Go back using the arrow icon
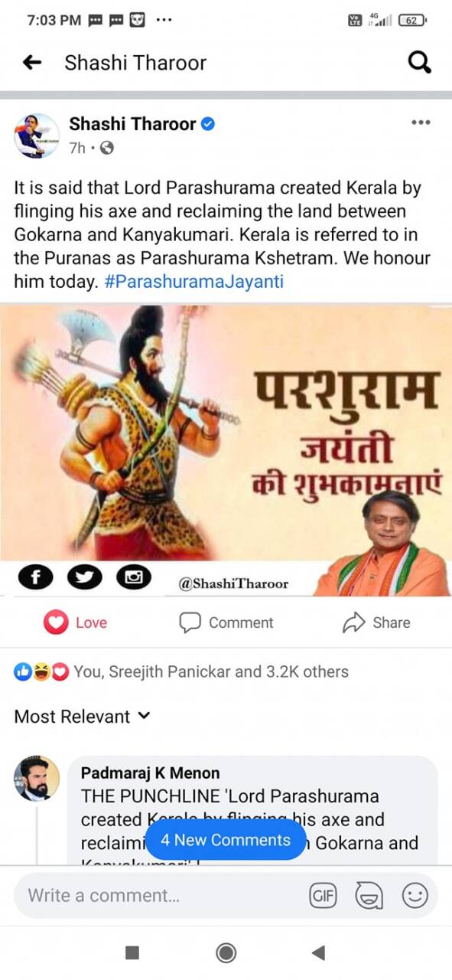This screenshot has height=980, width=452. [x=31, y=63]
